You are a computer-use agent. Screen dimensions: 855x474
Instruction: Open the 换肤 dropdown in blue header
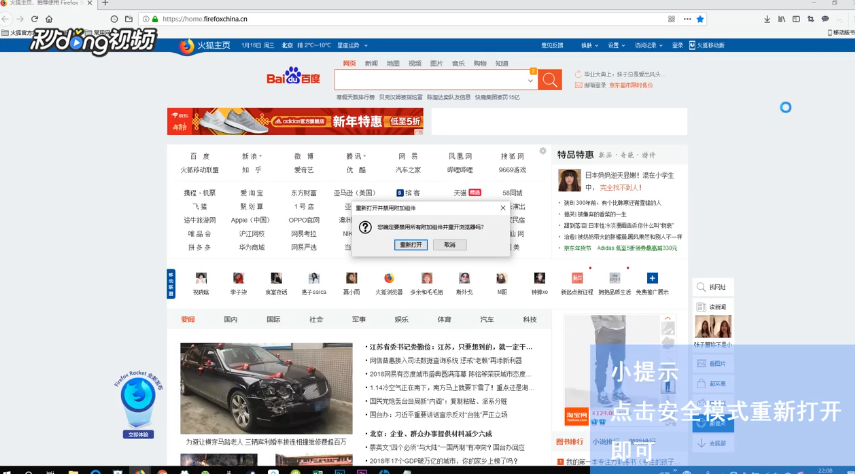[x=589, y=45]
